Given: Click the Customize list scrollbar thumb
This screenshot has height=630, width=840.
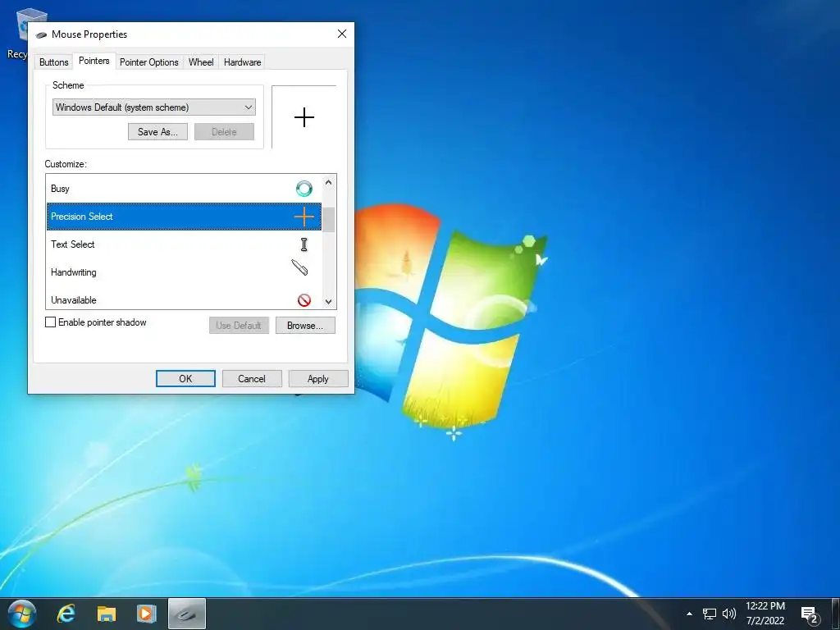Looking at the screenshot, I should 328,220.
